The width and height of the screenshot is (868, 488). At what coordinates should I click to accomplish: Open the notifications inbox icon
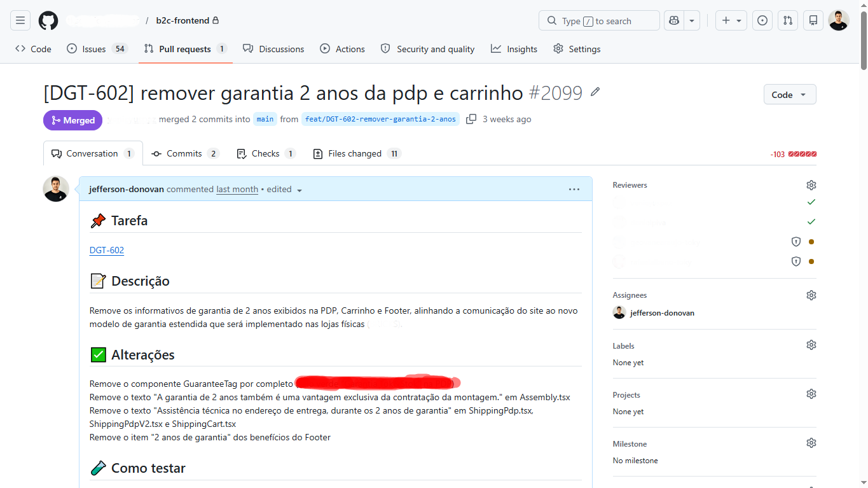tap(813, 20)
